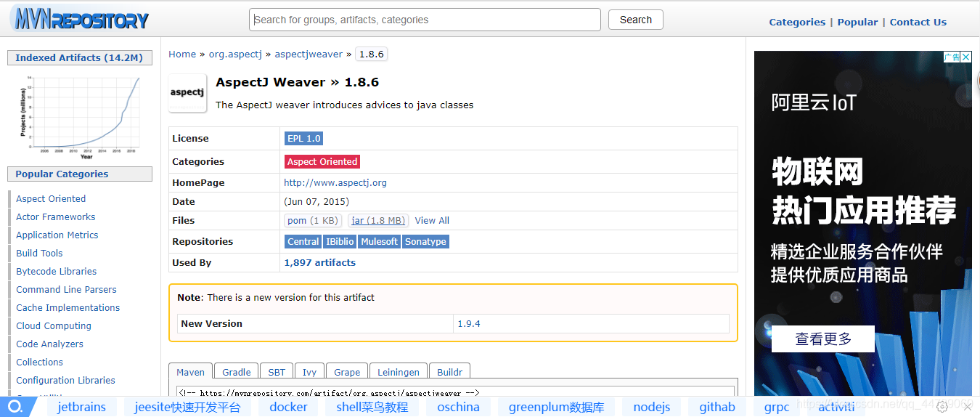This screenshot has height=417, width=980.
Task: Open Application Metrics category
Action: point(57,235)
